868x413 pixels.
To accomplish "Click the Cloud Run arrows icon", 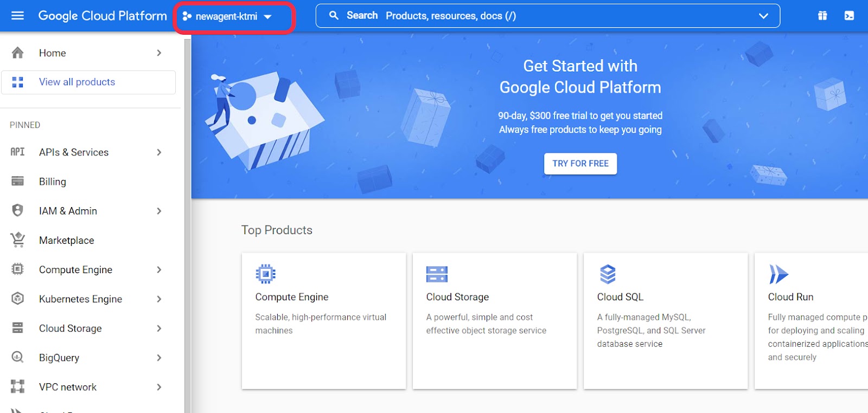I will tap(778, 274).
